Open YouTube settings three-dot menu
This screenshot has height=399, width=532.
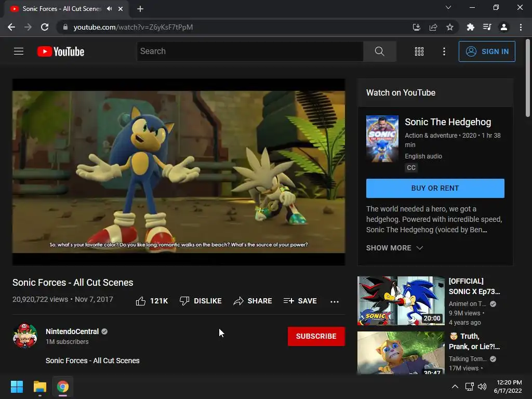pos(444,51)
